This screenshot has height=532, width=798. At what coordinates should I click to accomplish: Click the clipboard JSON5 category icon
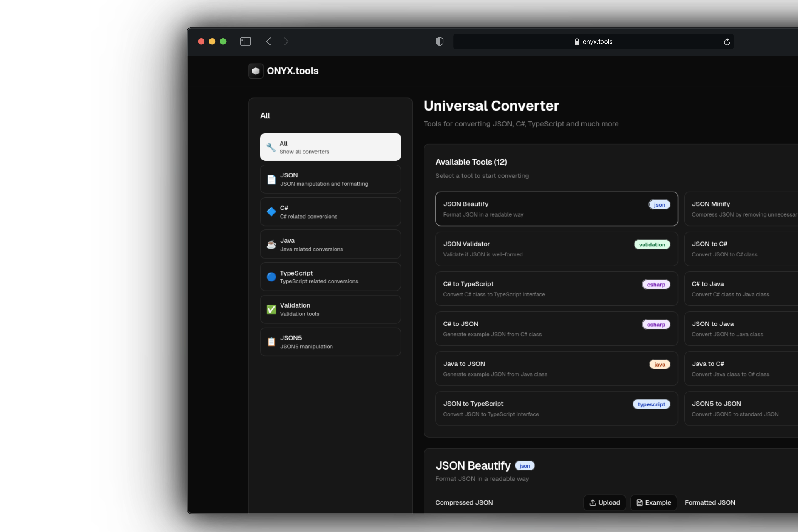click(x=271, y=342)
